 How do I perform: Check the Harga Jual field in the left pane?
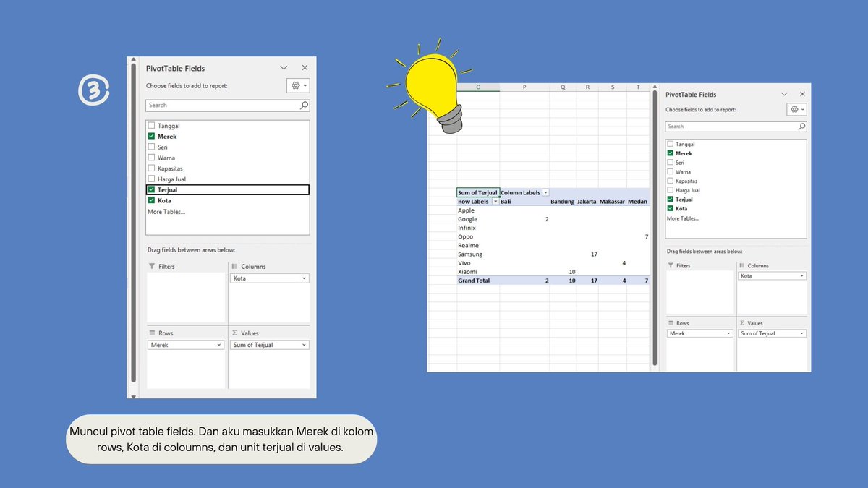(x=151, y=179)
